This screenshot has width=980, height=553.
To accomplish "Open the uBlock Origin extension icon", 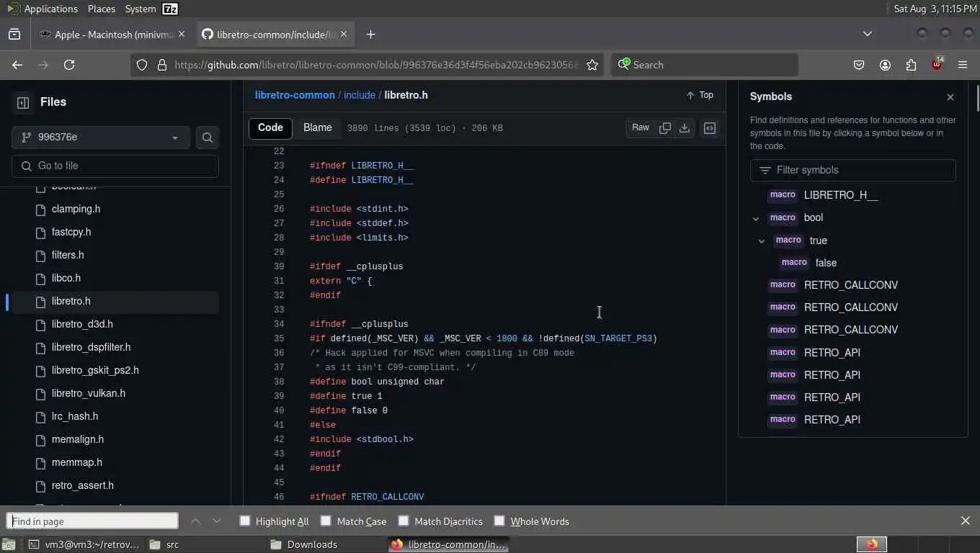I will (937, 64).
